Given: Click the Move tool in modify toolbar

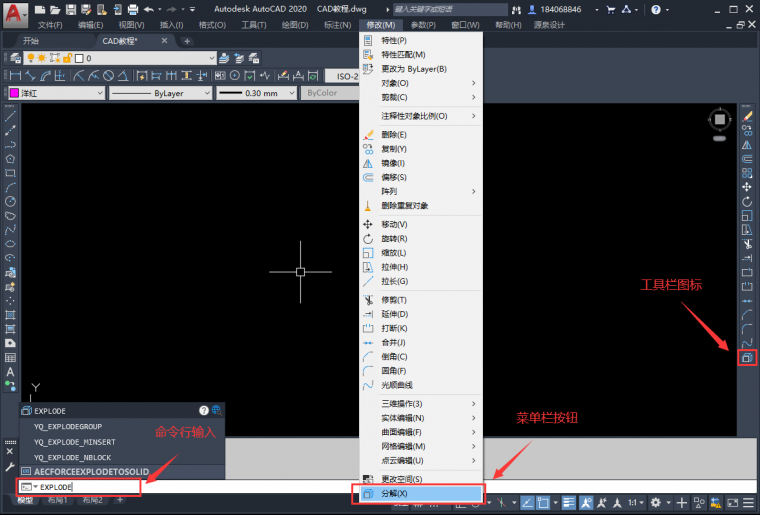Looking at the screenshot, I should coord(747,187).
